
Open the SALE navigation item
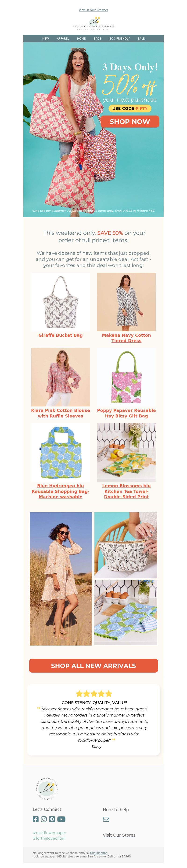tap(141, 38)
